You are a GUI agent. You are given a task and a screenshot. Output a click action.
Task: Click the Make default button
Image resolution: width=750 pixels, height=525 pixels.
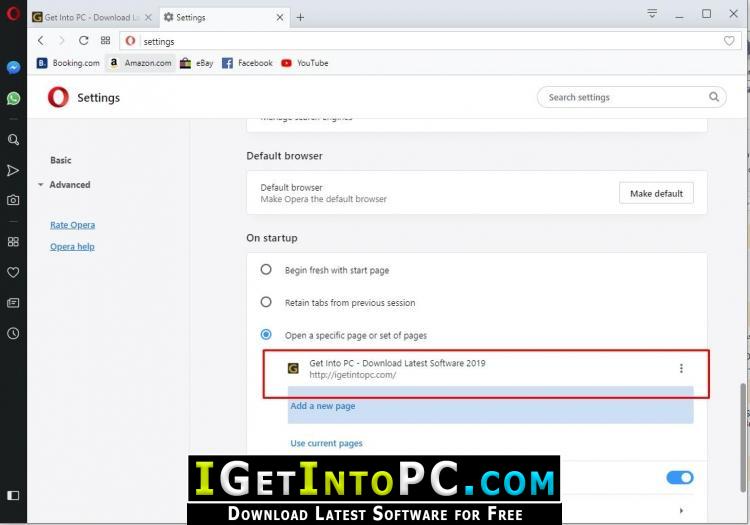click(656, 193)
